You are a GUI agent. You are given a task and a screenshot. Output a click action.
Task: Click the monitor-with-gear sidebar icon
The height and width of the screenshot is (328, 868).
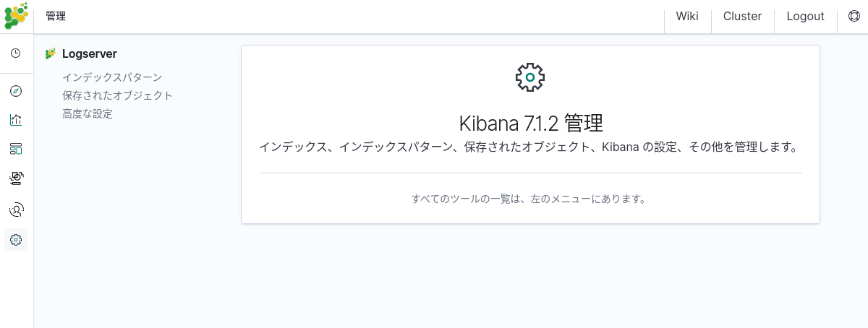tap(16, 178)
